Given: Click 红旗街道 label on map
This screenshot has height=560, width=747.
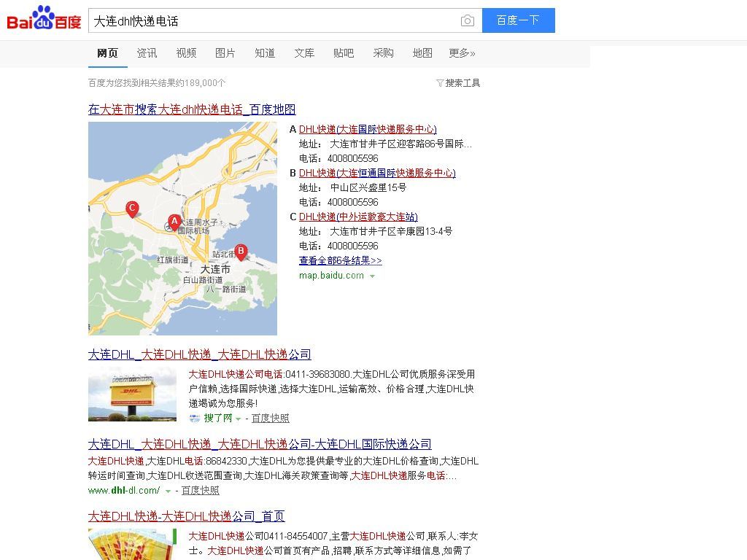Looking at the screenshot, I should (x=173, y=260).
